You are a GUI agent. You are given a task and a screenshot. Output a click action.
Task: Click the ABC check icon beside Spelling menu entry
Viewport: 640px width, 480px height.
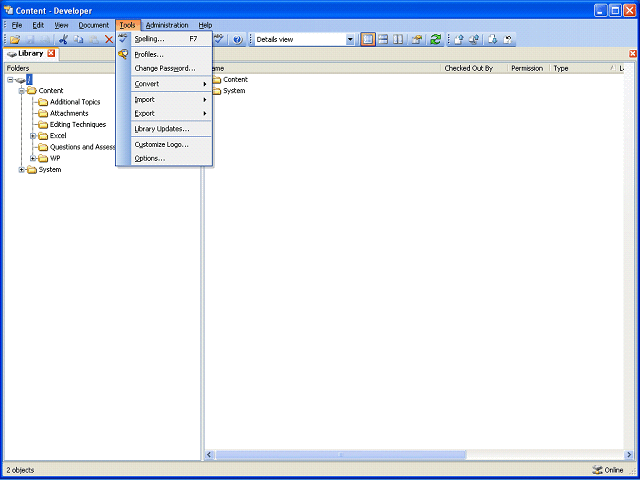click(123, 38)
